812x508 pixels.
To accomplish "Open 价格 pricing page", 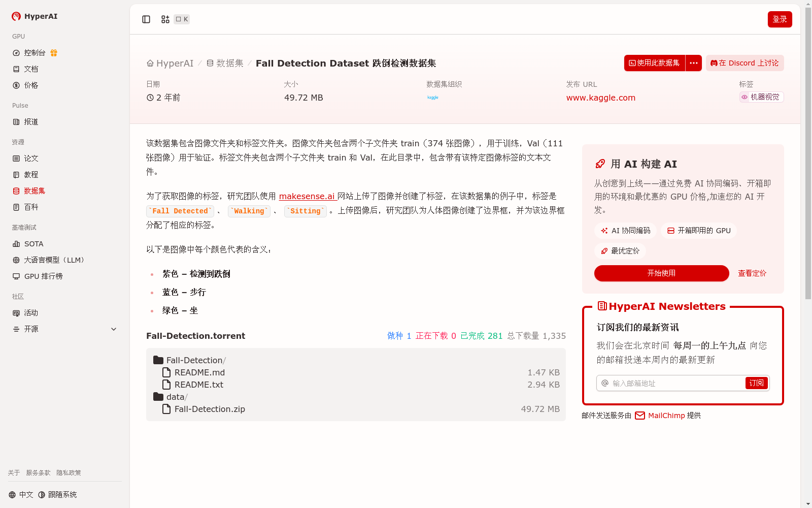I will pos(25,85).
